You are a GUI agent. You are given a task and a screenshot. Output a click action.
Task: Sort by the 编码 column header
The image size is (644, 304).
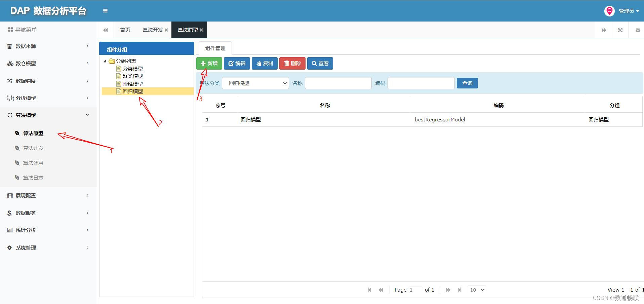[x=498, y=105]
